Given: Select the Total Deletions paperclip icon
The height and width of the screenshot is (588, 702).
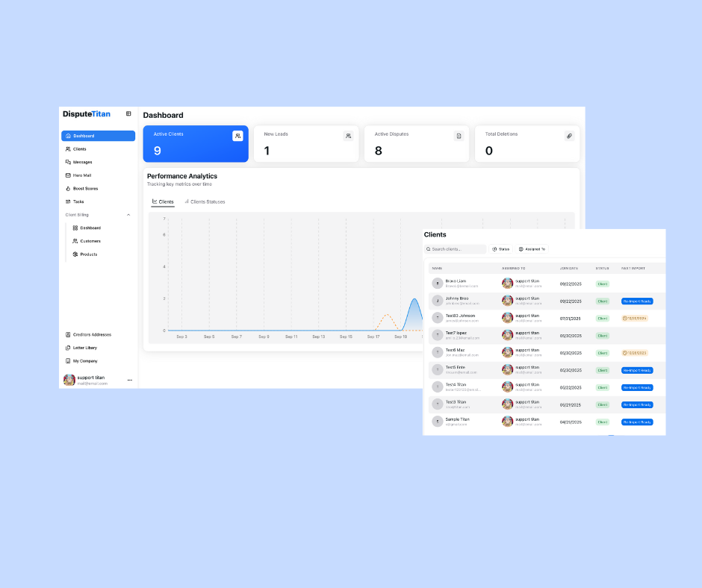Looking at the screenshot, I should coord(569,136).
